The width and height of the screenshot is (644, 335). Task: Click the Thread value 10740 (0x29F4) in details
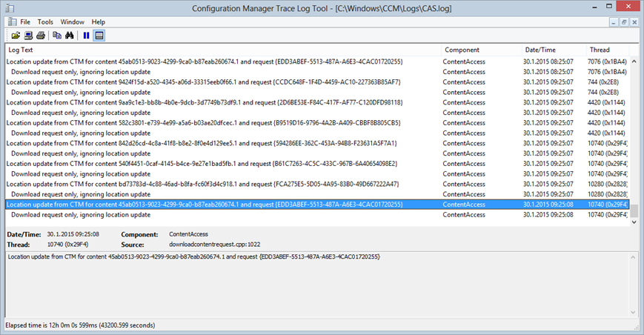(x=67, y=245)
